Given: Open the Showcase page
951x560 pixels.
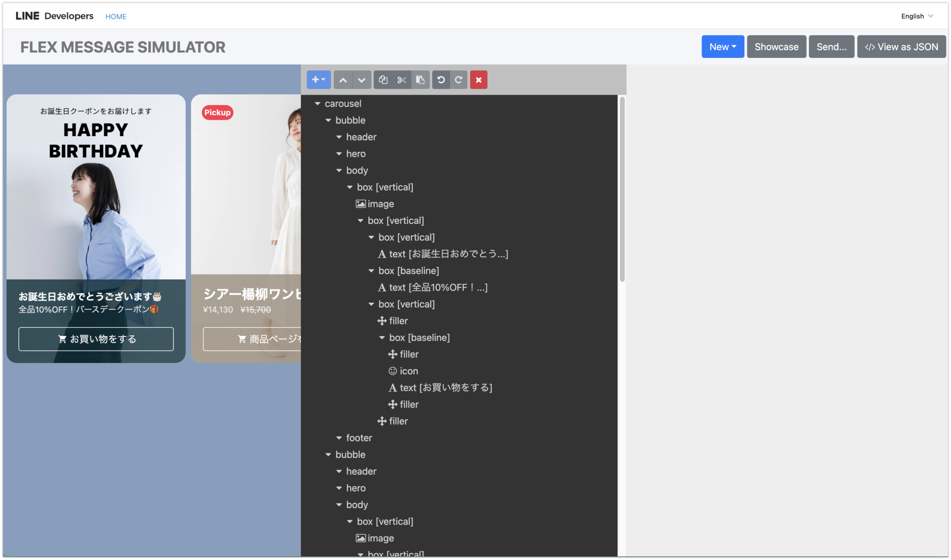Looking at the screenshot, I should click(x=776, y=46).
